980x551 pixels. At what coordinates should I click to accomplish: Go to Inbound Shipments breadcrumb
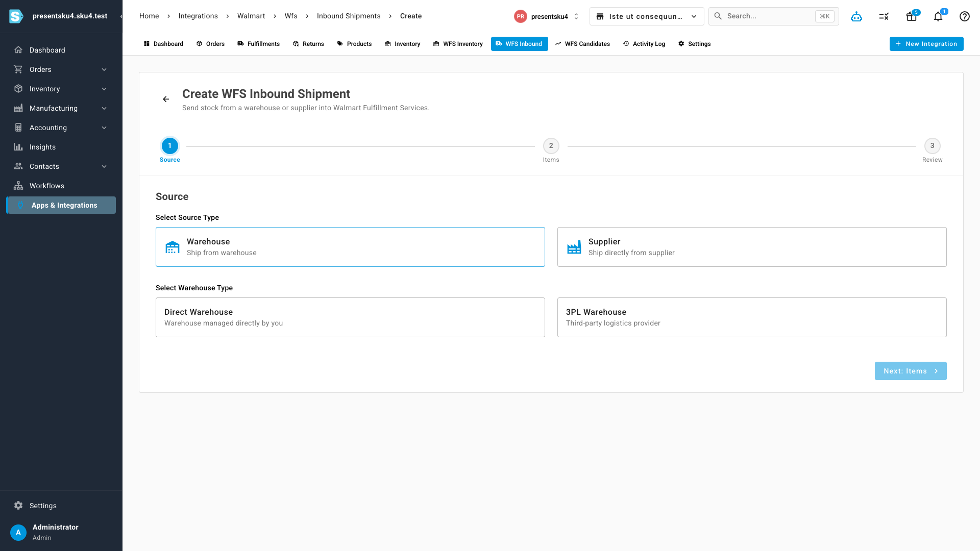point(349,16)
